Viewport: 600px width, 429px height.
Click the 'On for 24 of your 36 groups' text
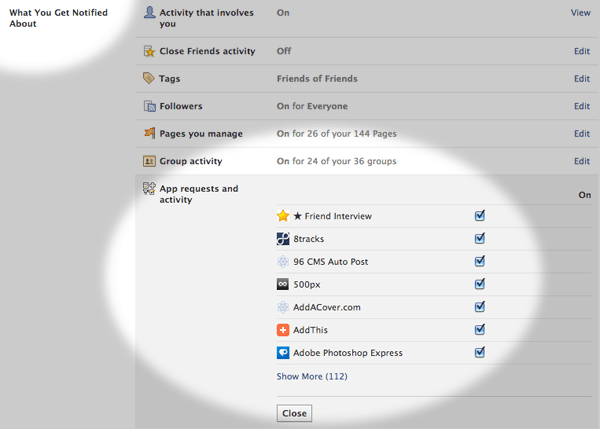point(336,161)
